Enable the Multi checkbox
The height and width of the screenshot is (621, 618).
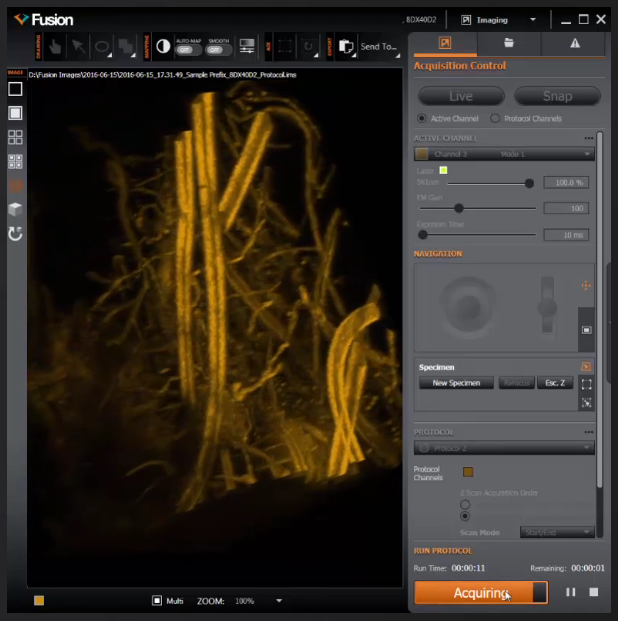tap(157, 601)
